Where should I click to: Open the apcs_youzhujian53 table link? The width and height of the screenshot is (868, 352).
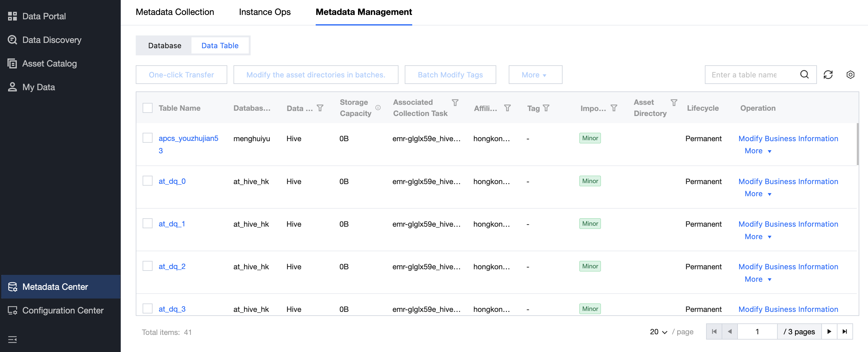pos(188,138)
